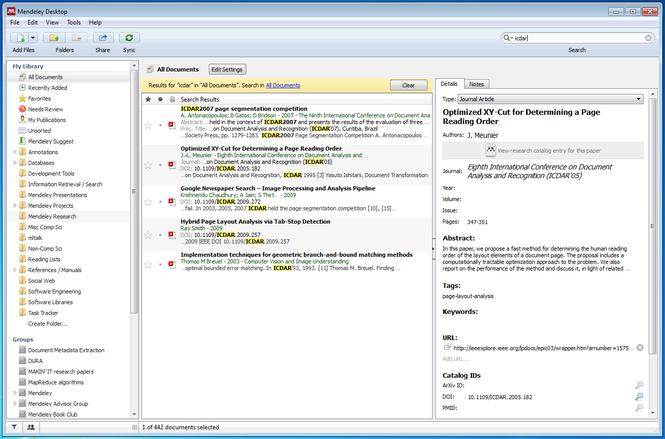This screenshot has height=439, width=665.
Task: Click the Create Folder... entry
Action: (x=47, y=324)
